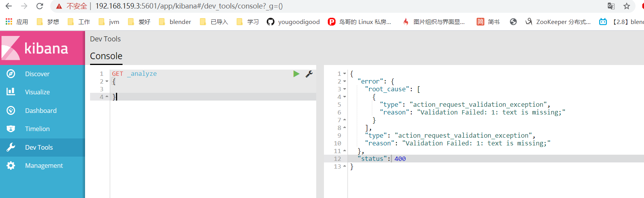Open Timelion from the sidebar
Screen dimensions: 644x198
point(43,129)
